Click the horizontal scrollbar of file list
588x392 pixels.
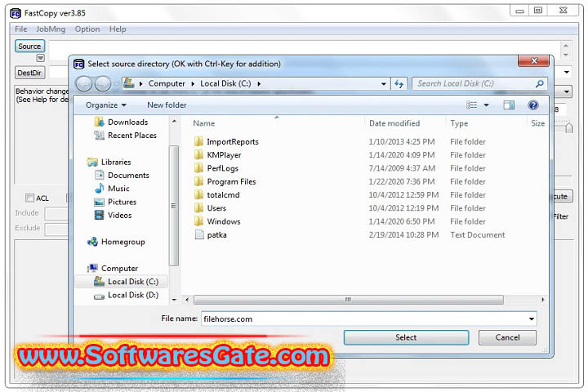349,300
